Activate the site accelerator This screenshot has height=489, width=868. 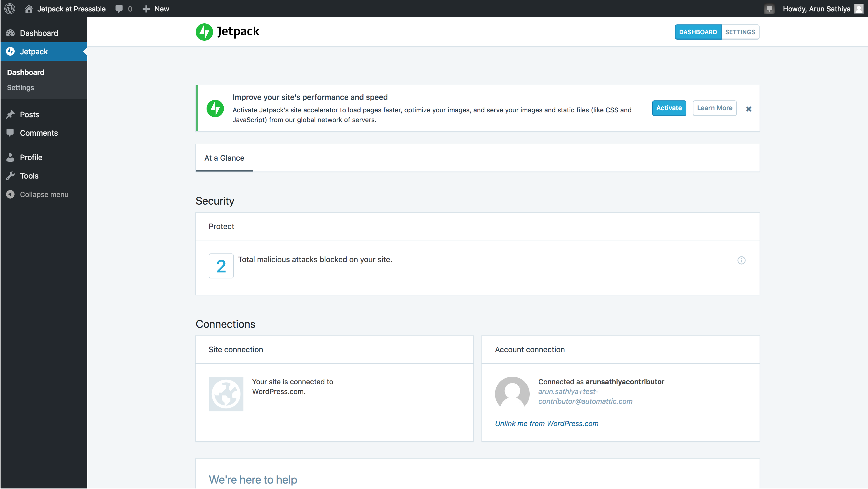tap(669, 108)
